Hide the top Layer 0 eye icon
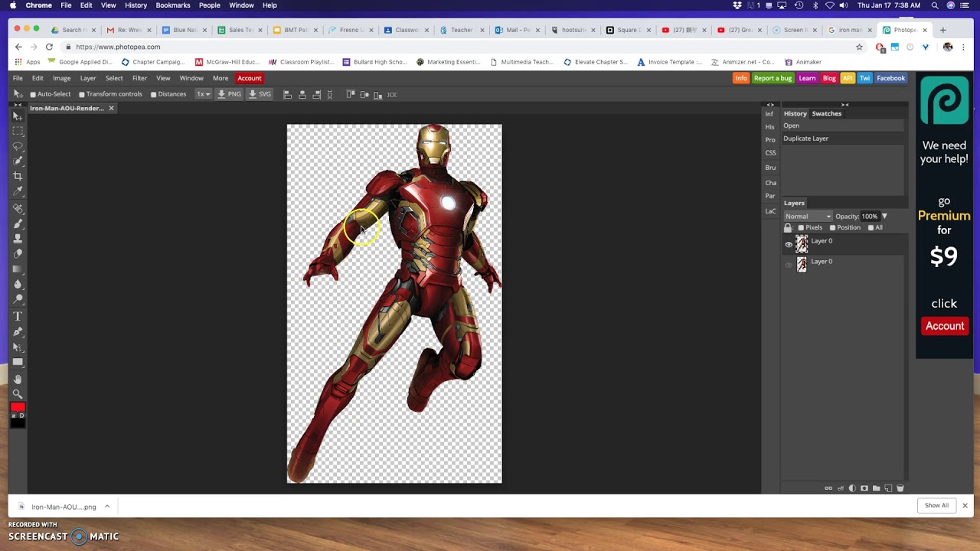The height and width of the screenshot is (551, 980). pyautogui.click(x=789, y=245)
